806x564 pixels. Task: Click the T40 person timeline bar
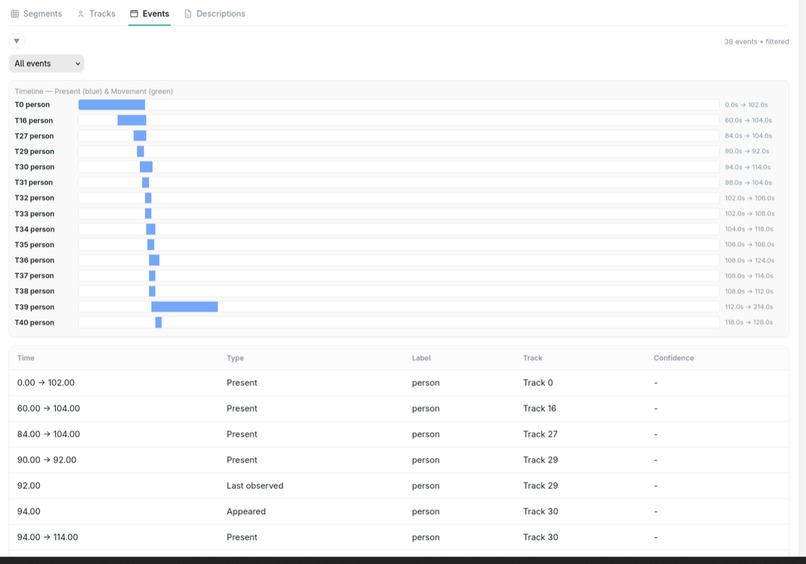coord(158,322)
